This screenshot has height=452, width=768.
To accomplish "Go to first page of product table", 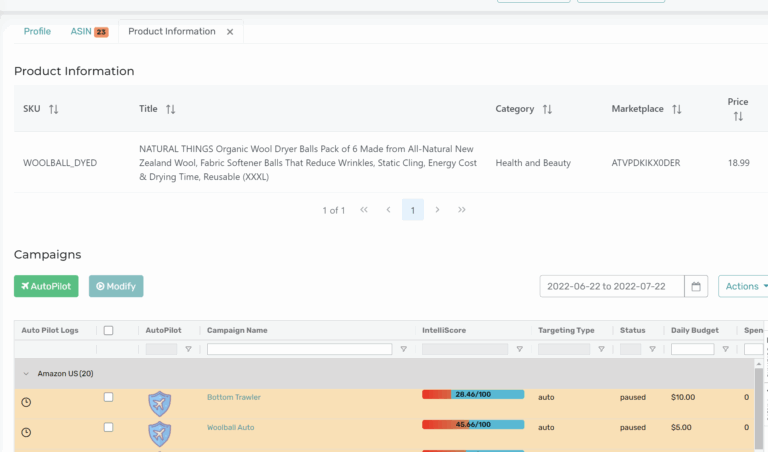I will point(363,210).
